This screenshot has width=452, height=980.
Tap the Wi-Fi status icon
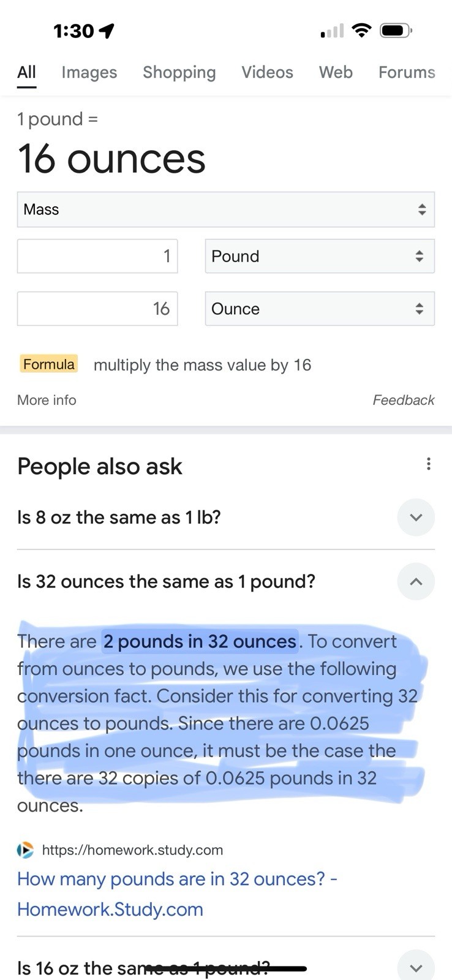[362, 30]
